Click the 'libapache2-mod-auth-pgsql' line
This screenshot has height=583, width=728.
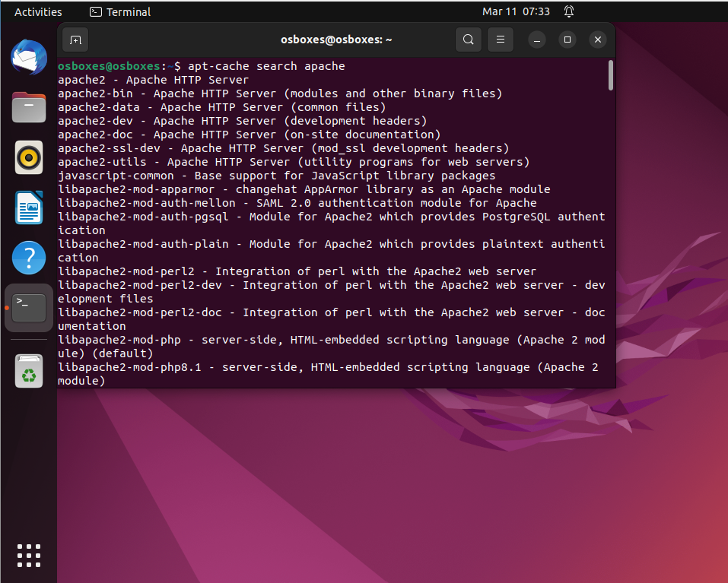coord(332,223)
